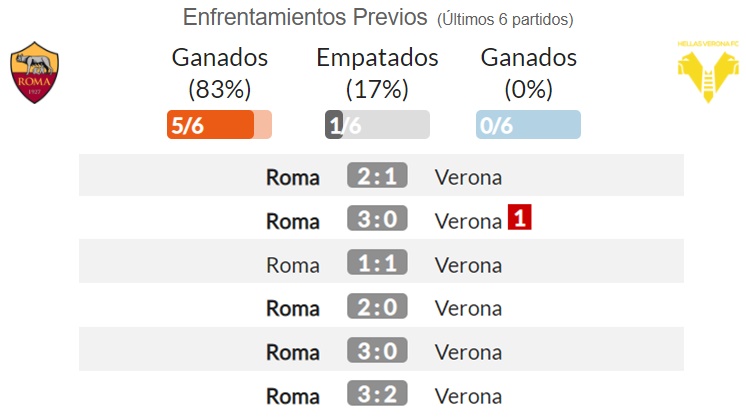The width and height of the screenshot is (746, 418).
Task: Click Roma in the 3:2 match row
Action: [293, 396]
